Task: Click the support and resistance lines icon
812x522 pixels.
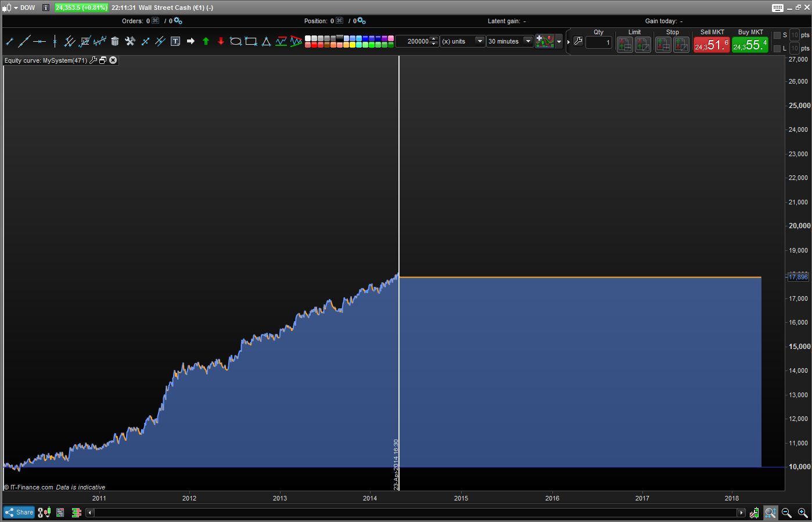Action: click(281, 41)
